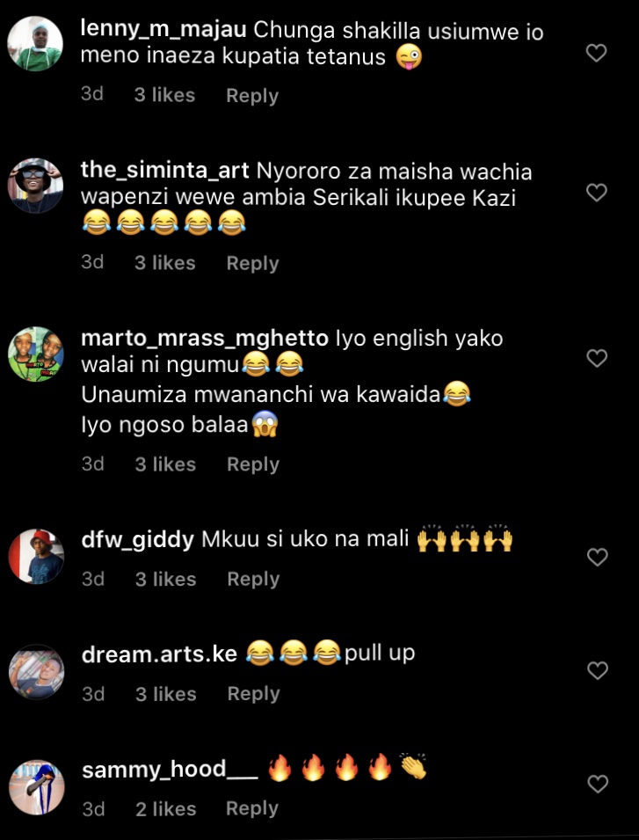This screenshot has height=840, width=639.
Task: Tap heart icon next to dfw_giddy's comment
Action: pos(598,557)
